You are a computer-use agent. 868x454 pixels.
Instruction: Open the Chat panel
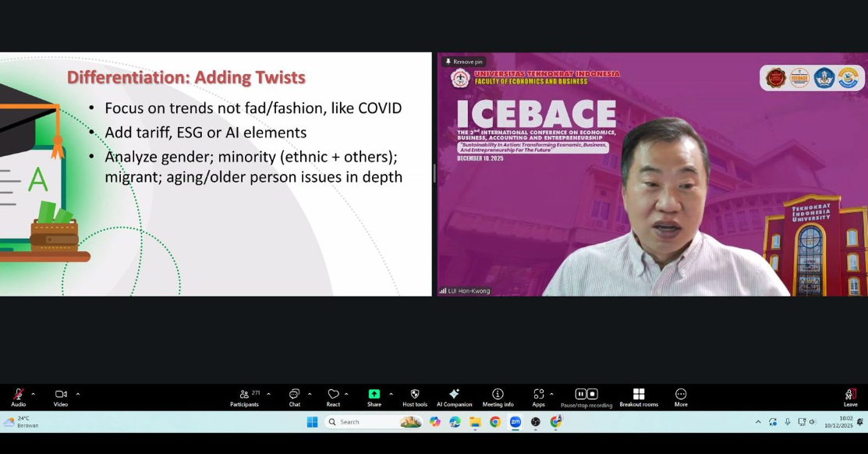[294, 395]
